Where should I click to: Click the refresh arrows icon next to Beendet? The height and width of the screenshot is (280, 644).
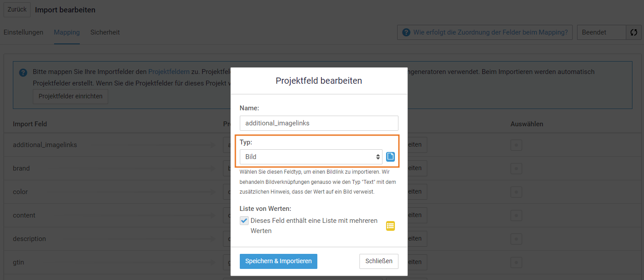[x=634, y=32]
